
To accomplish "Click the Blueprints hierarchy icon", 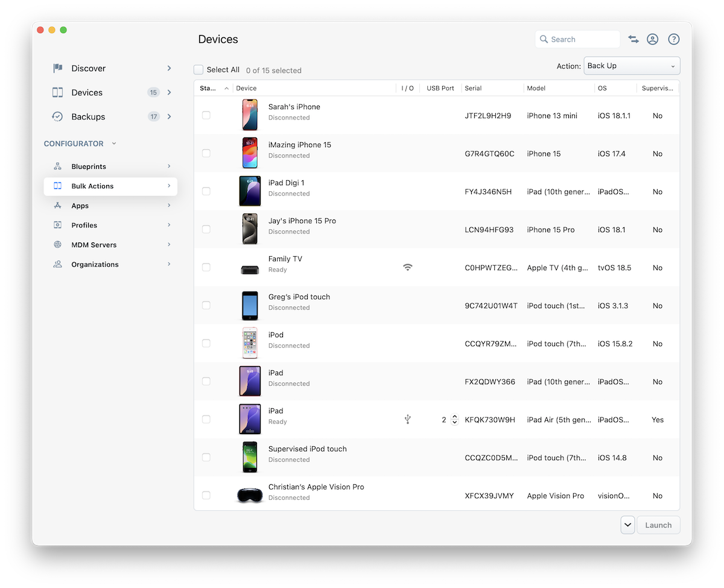I will click(x=58, y=166).
